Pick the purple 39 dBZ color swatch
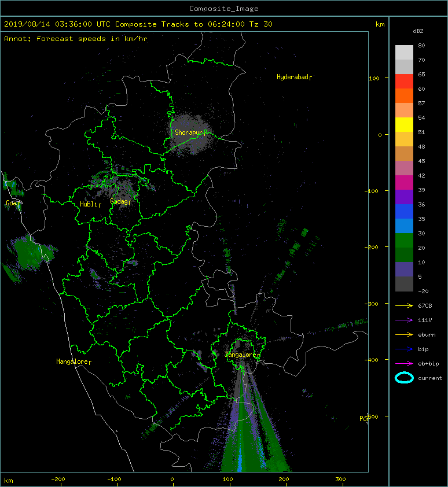Image resolution: width=448 pixels, height=487 pixels. (x=404, y=197)
